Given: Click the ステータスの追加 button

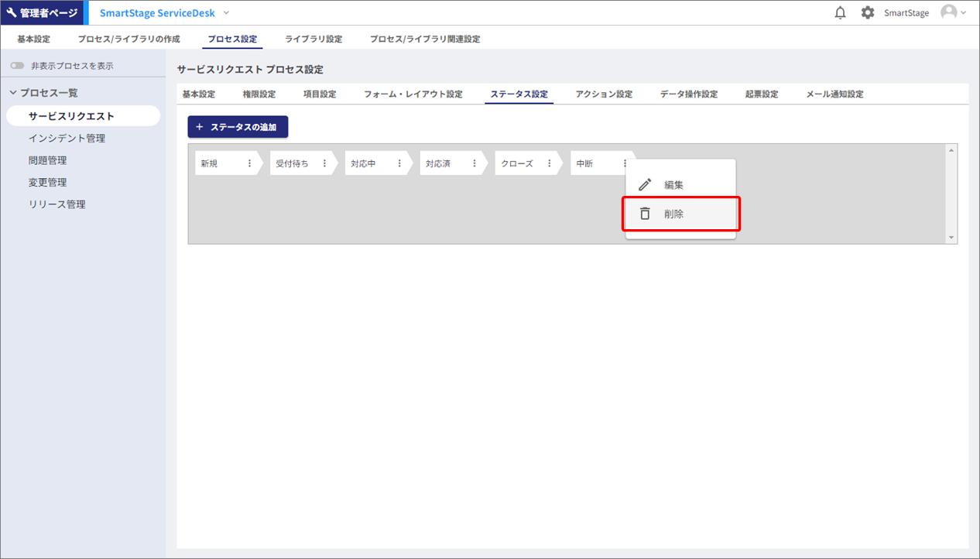Looking at the screenshot, I should [x=238, y=127].
